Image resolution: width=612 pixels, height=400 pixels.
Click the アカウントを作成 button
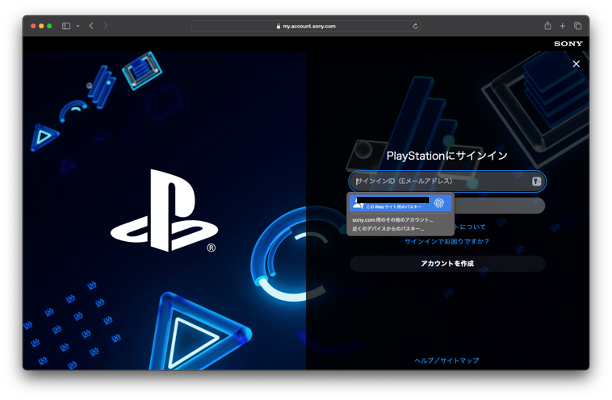447,263
